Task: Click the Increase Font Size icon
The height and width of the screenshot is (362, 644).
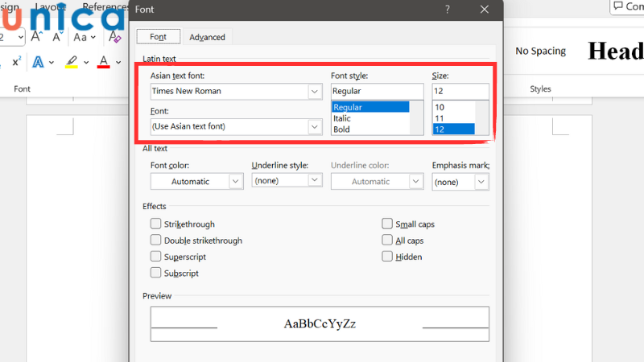Action: point(36,37)
